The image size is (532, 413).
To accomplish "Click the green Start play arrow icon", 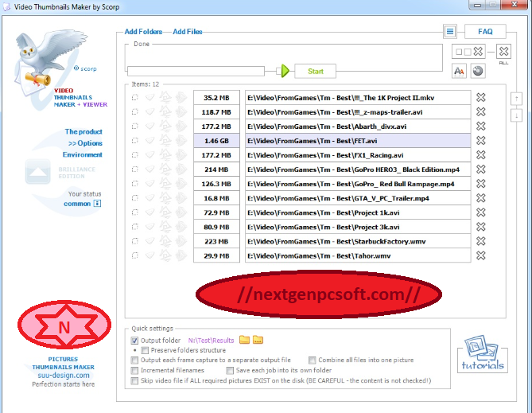I will coord(285,71).
